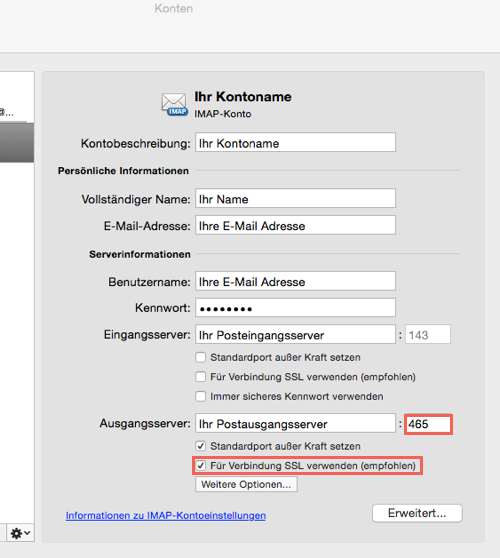Viewport: 500px width, 558px height.
Task: Click the Konten toolbar title
Action: (x=174, y=8)
